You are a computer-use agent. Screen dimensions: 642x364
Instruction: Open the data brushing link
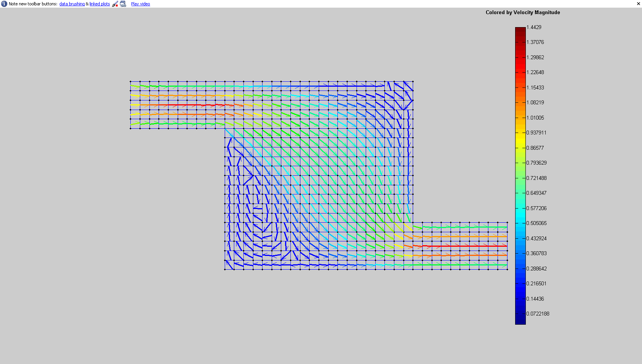[71, 3]
